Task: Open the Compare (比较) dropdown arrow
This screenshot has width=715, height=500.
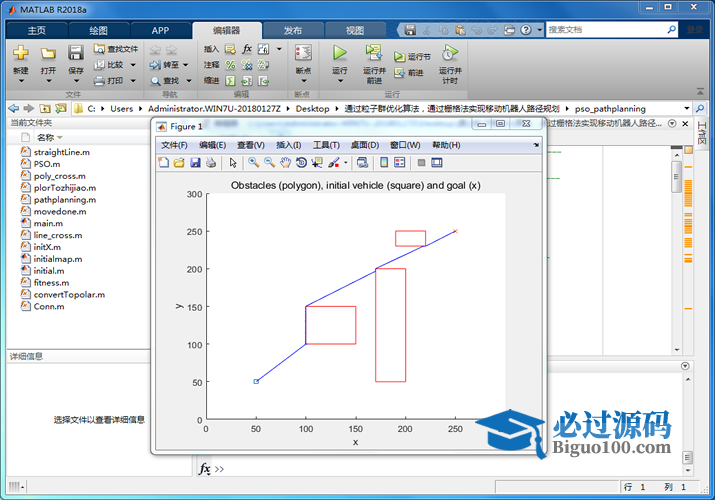Action: tap(133, 65)
